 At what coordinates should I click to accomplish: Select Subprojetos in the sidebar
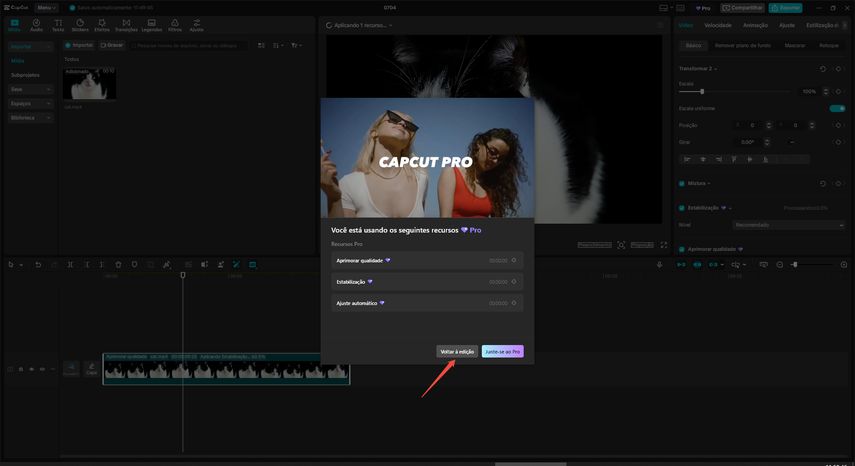click(x=25, y=75)
